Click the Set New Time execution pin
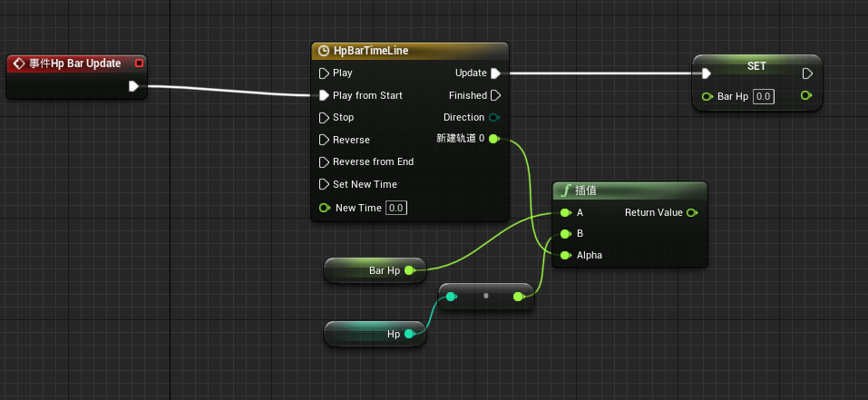The image size is (868, 400). coord(324,184)
